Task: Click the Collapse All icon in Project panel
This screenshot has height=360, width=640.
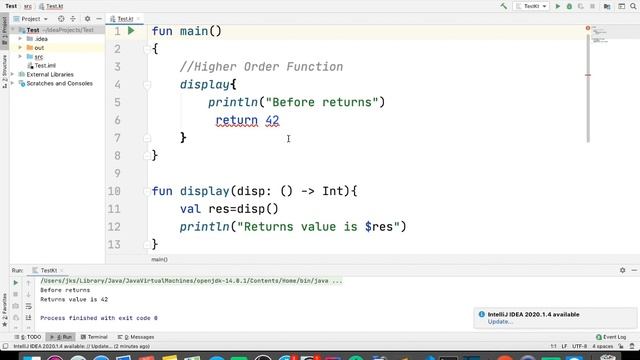Action: click(73, 19)
